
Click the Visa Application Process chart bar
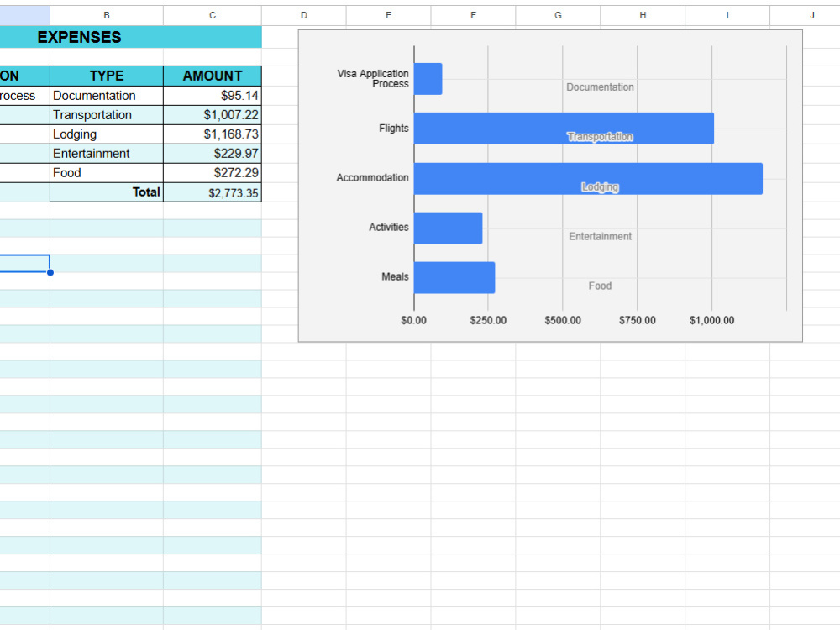[428, 79]
